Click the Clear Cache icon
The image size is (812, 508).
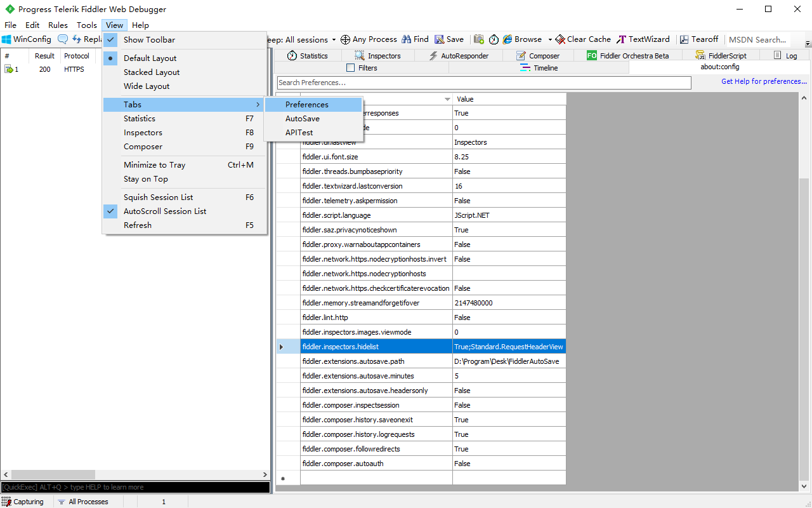coord(560,39)
